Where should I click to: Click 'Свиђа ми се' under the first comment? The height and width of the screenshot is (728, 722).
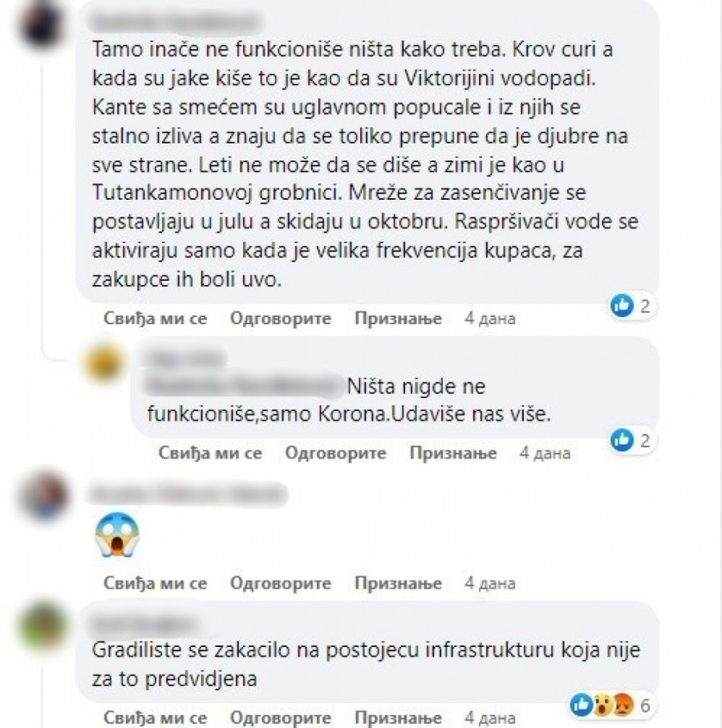155,319
